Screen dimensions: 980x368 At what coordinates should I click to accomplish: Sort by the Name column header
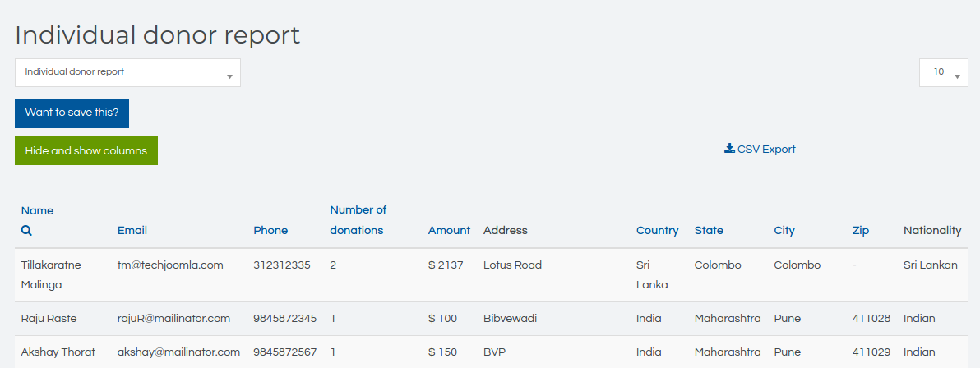coord(37,210)
